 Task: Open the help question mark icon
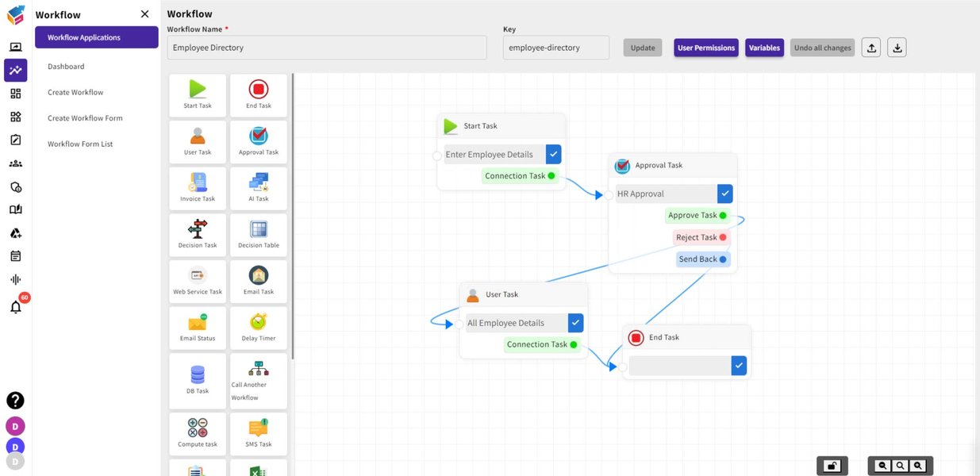(x=15, y=401)
